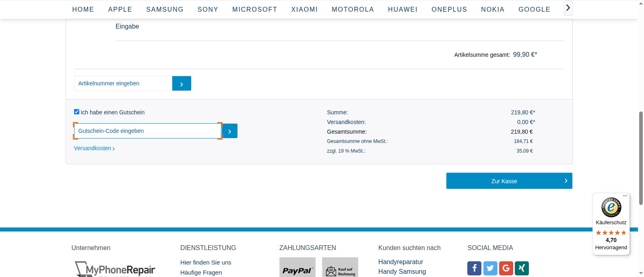The height and width of the screenshot is (277, 644).
Task: Open the ONEPLUS menu item
Action: pos(450,9)
